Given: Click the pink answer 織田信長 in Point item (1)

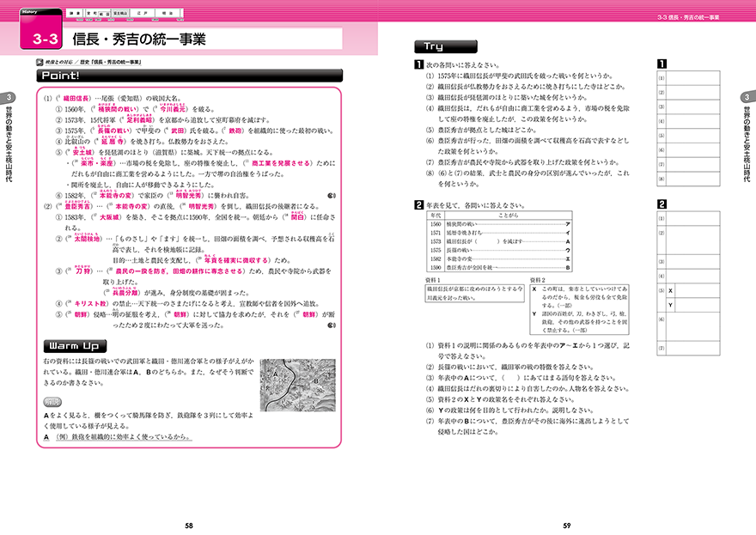Looking at the screenshot, I should 76,98.
